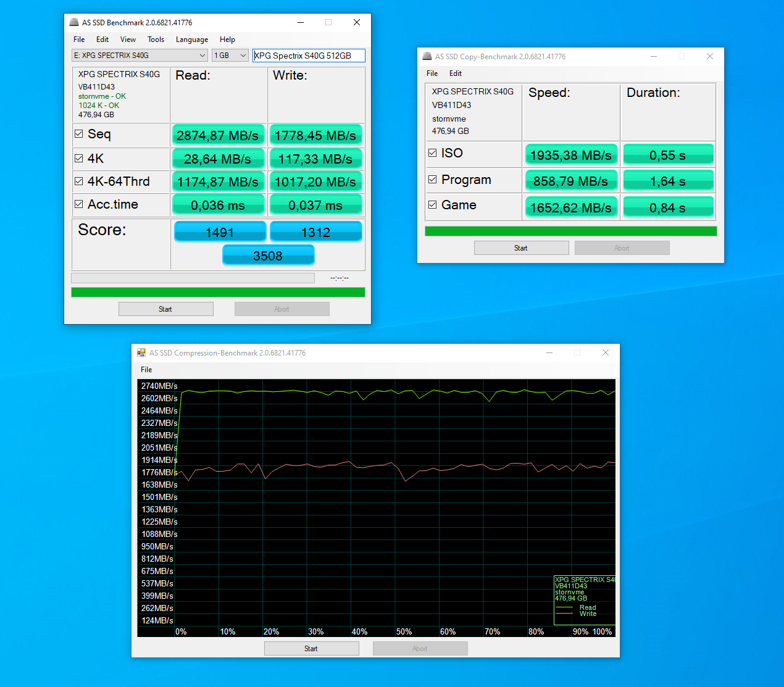Minimize the Compression-Benchmark window
Screen dimensions: 784x687
tap(549, 352)
